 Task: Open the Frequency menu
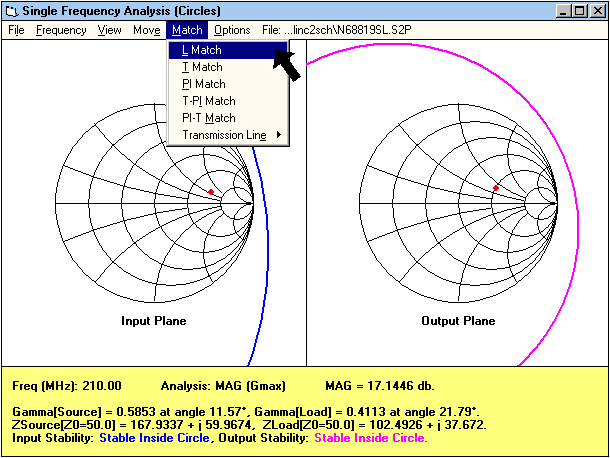(x=61, y=30)
